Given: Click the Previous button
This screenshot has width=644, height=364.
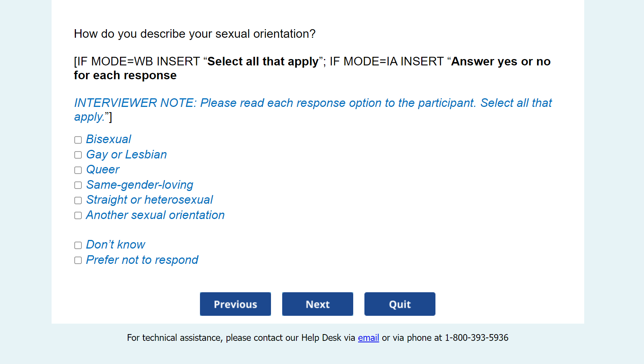Looking at the screenshot, I should coord(235,304).
